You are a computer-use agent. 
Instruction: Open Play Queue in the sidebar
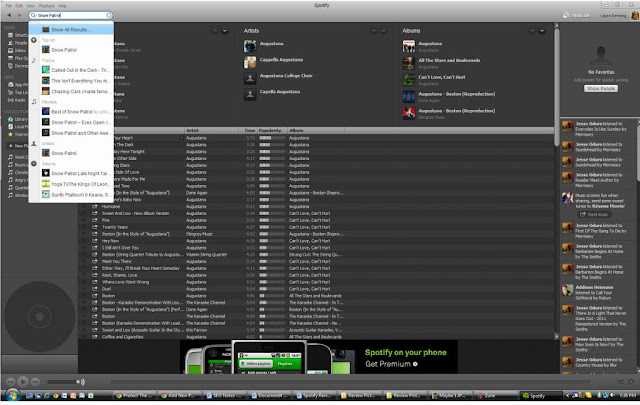[18, 58]
